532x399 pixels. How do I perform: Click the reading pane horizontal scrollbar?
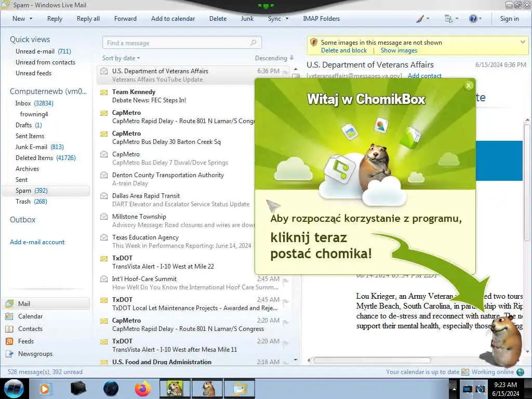(x=372, y=360)
